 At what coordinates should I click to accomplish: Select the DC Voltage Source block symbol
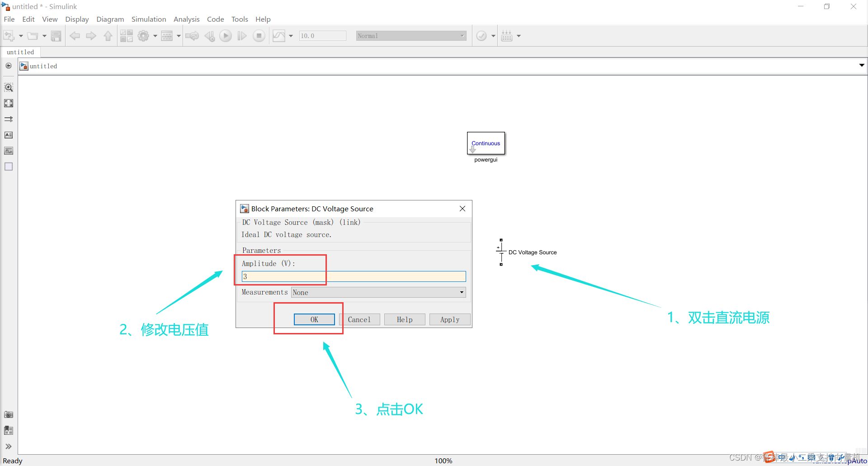click(501, 252)
